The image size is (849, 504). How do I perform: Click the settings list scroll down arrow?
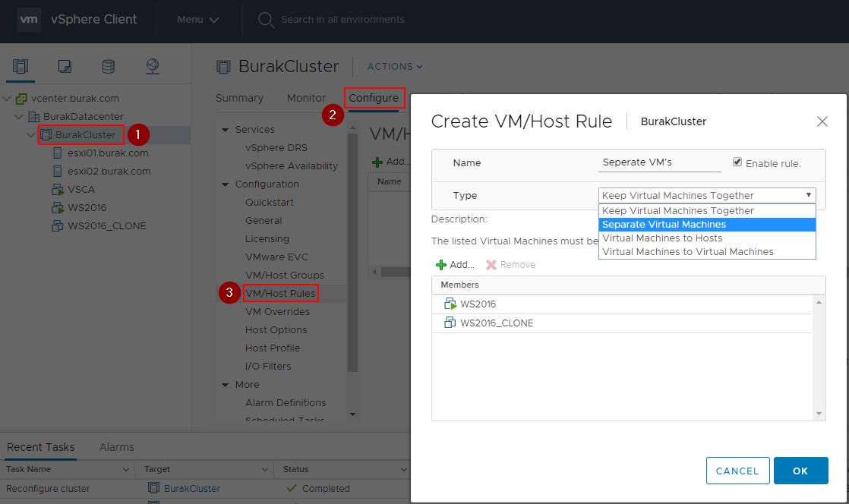pyautogui.click(x=352, y=414)
